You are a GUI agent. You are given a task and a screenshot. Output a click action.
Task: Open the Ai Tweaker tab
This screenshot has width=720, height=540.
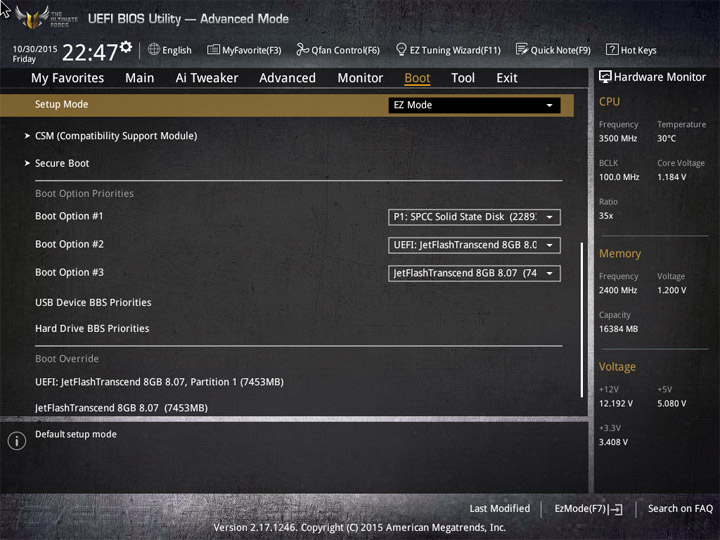[207, 78]
